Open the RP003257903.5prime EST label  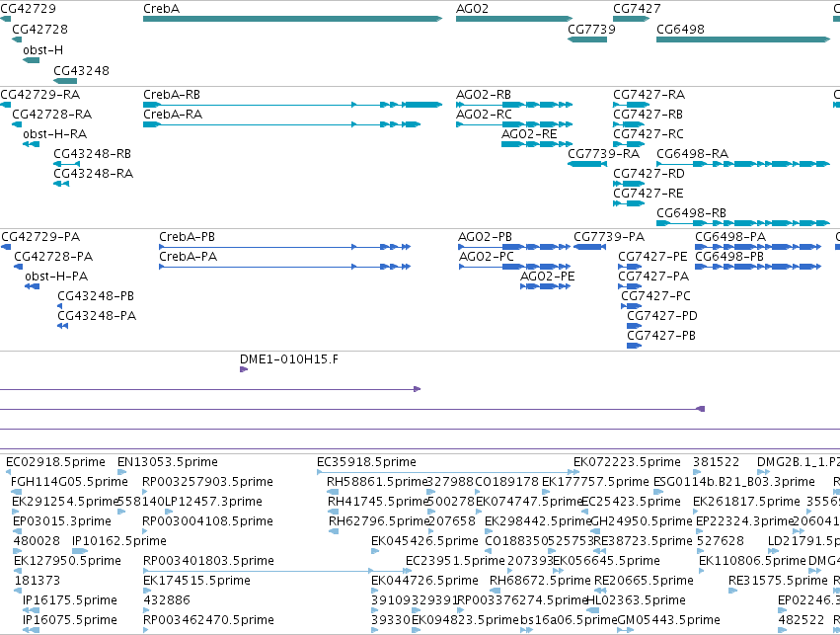[207, 482]
